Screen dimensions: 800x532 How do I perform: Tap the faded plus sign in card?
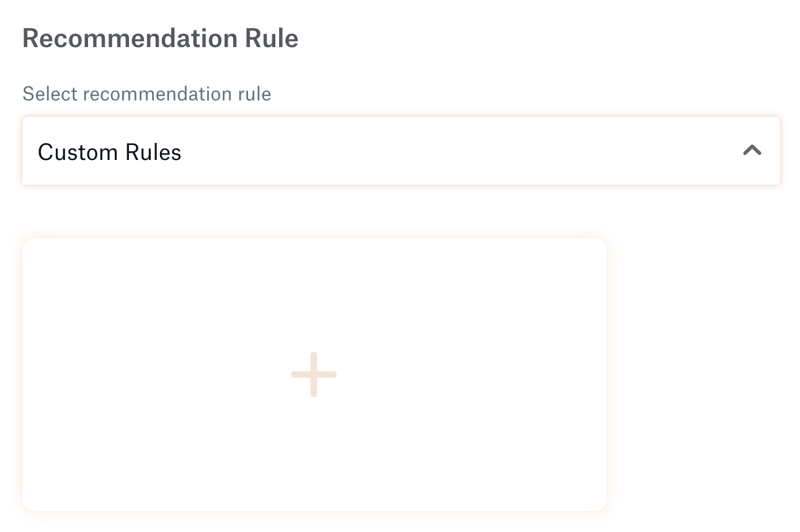314,375
